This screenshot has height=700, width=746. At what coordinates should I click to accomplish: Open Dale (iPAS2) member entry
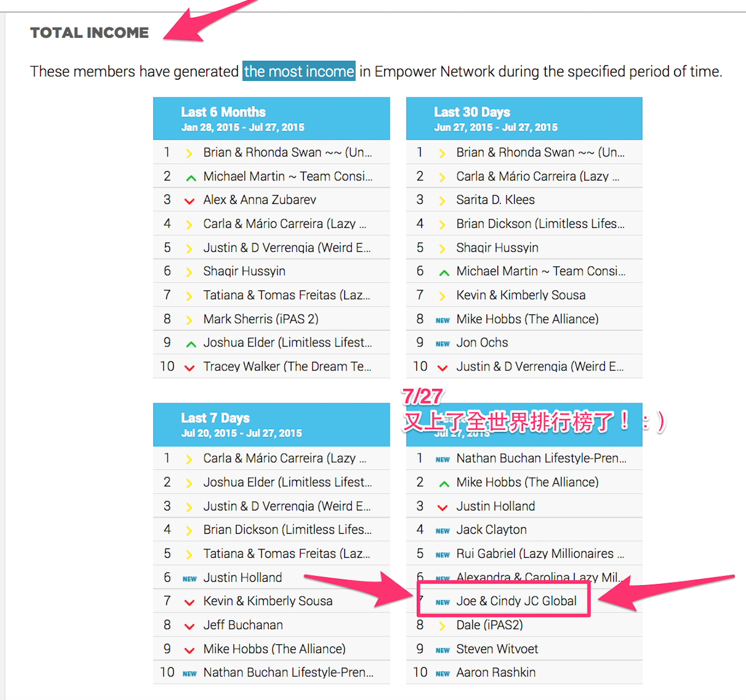click(489, 625)
